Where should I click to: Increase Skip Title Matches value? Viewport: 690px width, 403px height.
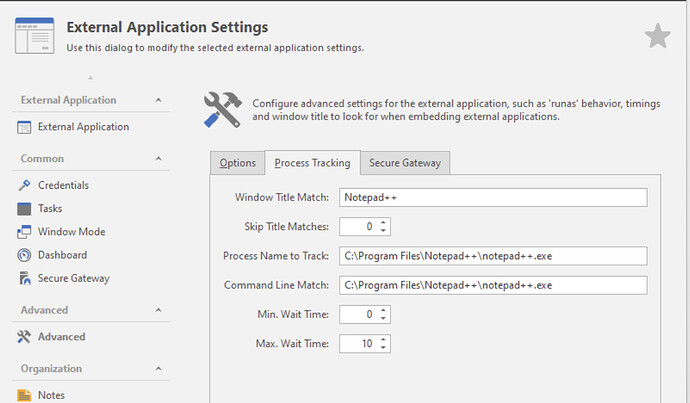pyautogui.click(x=385, y=223)
